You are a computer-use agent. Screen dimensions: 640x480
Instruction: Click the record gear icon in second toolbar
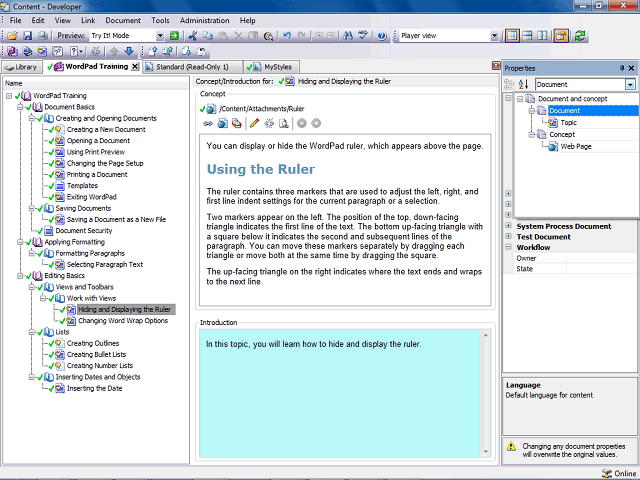[96, 51]
